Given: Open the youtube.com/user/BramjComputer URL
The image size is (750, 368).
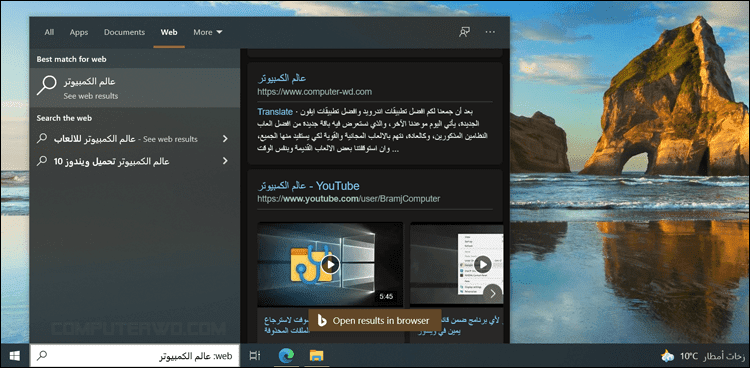Looking at the screenshot, I should point(349,198).
